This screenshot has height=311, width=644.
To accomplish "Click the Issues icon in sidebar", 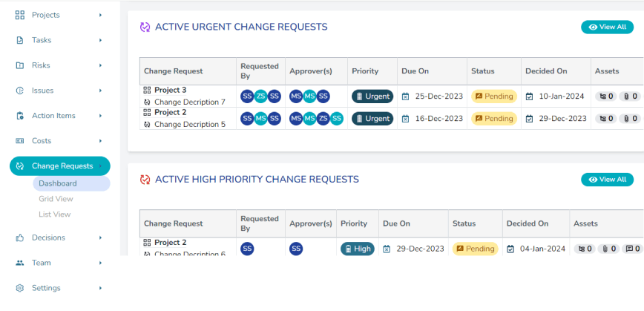I will [x=20, y=91].
